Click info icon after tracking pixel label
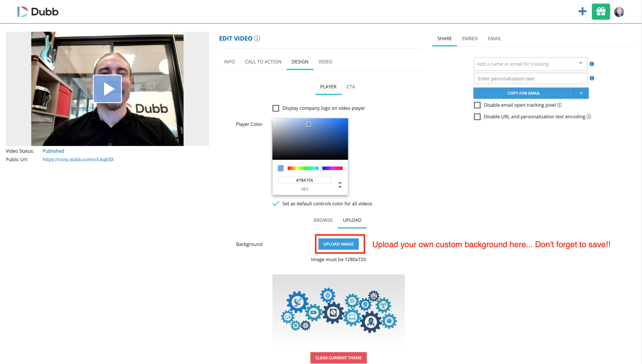Viewport: 642px width, 364px height. pos(560,105)
